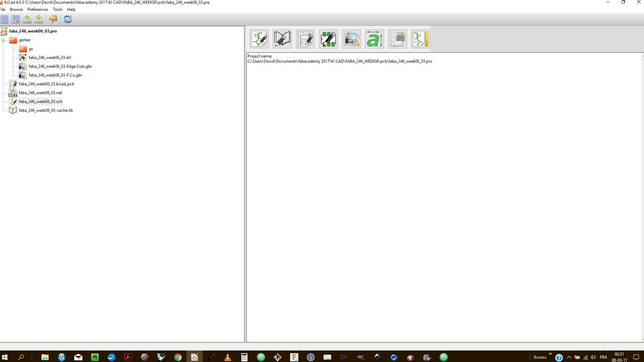
Task: Open the taskbar clock and calendar
Action: click(x=620, y=357)
